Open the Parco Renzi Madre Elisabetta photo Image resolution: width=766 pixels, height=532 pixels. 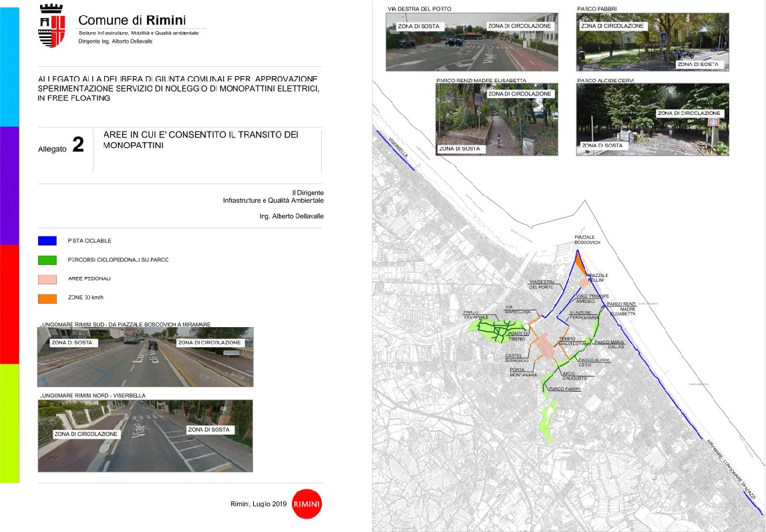[x=497, y=119]
